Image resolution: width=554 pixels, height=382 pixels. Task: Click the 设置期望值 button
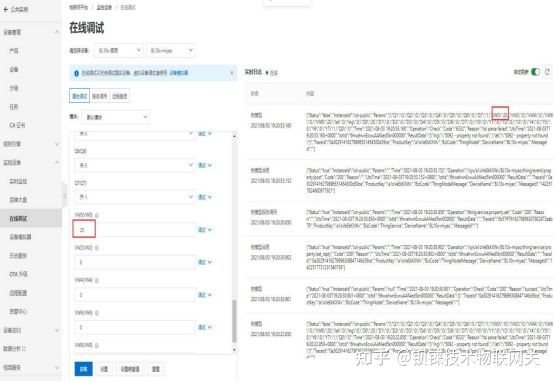(x=130, y=369)
